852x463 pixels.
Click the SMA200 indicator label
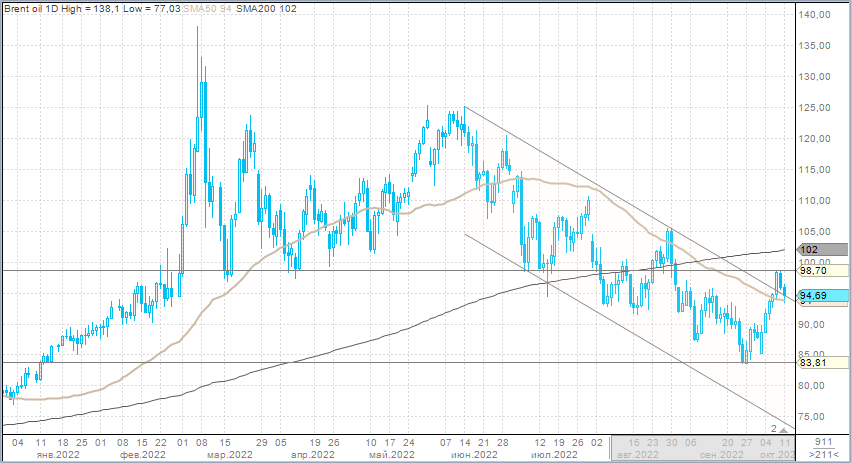coord(253,9)
